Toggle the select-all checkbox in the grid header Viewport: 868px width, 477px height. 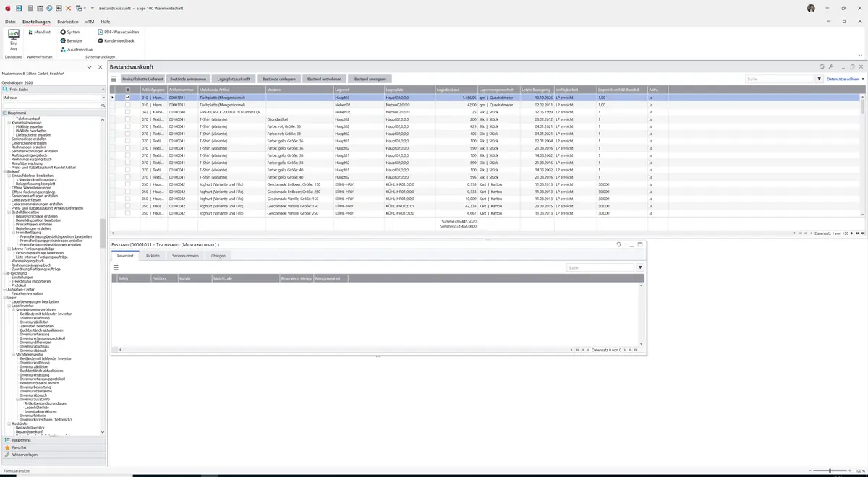(x=127, y=90)
